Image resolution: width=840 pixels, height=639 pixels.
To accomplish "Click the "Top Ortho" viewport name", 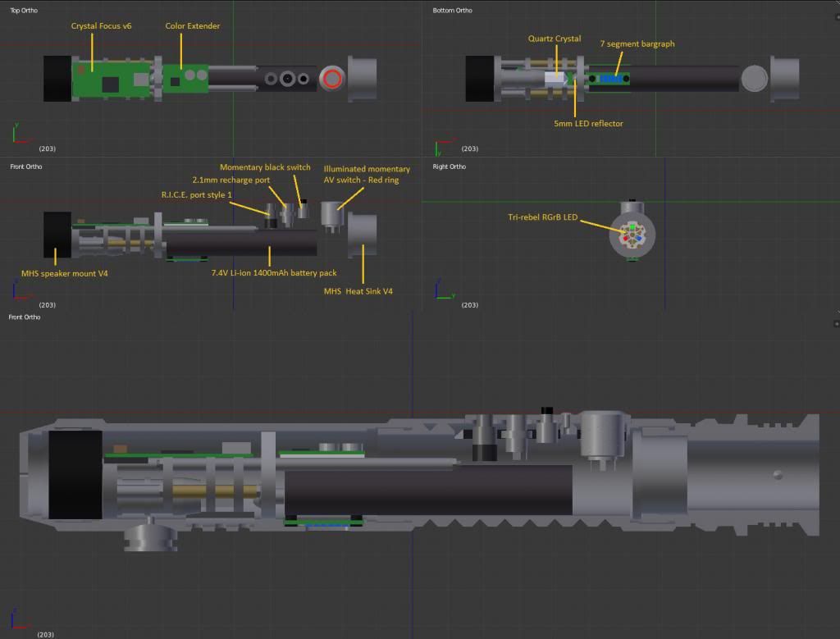I will tap(23, 11).
